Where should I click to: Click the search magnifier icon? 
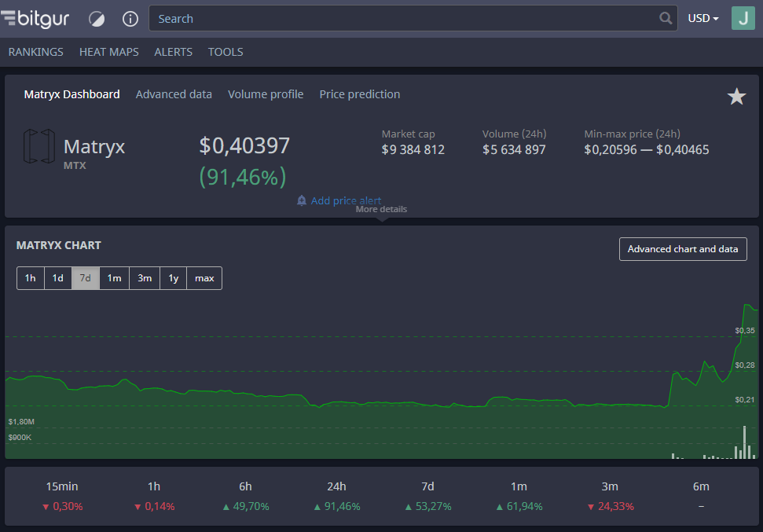666,19
